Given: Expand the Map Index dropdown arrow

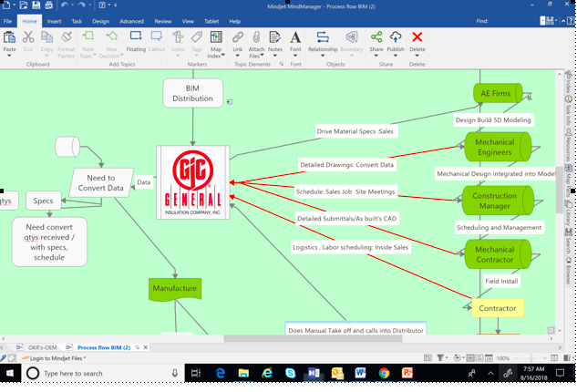Looking at the screenshot, I should [x=223, y=56].
